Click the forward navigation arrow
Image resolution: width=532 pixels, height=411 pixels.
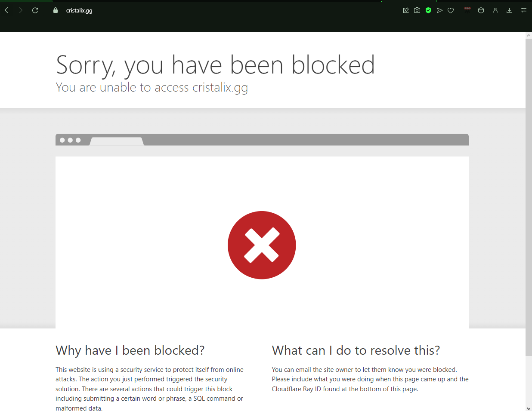click(21, 10)
